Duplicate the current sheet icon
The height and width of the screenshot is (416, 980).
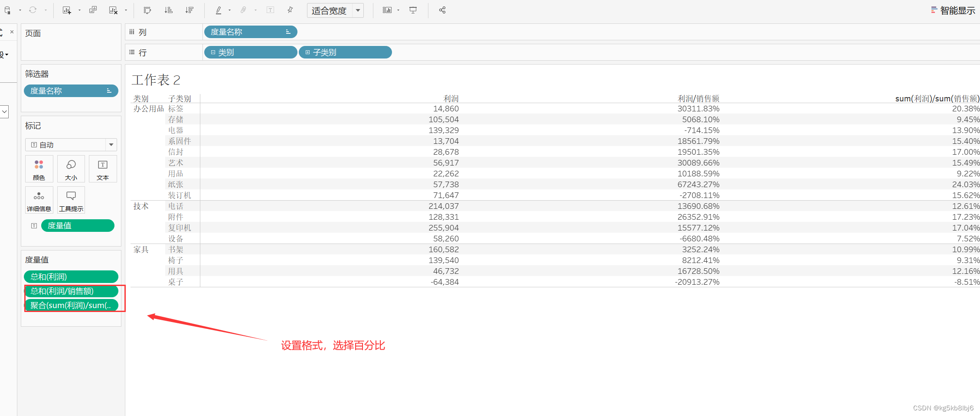click(x=93, y=10)
